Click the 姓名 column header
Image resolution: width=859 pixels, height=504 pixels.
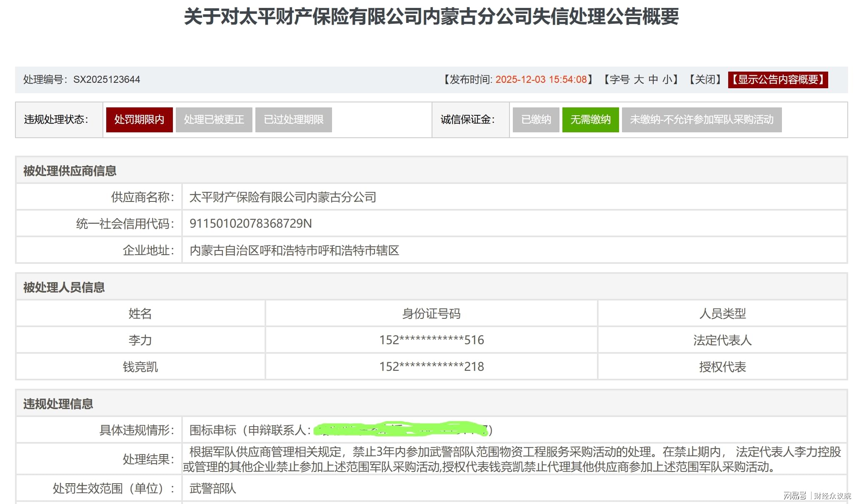[140, 313]
